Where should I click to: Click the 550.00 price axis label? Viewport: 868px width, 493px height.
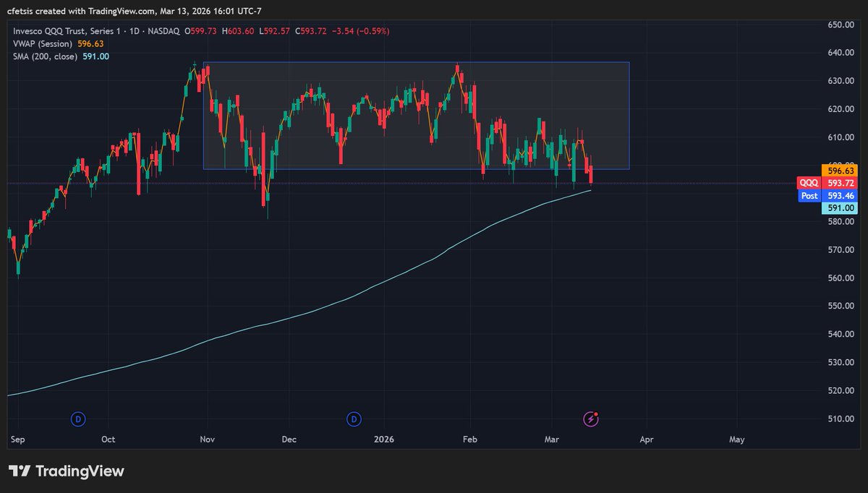840,306
